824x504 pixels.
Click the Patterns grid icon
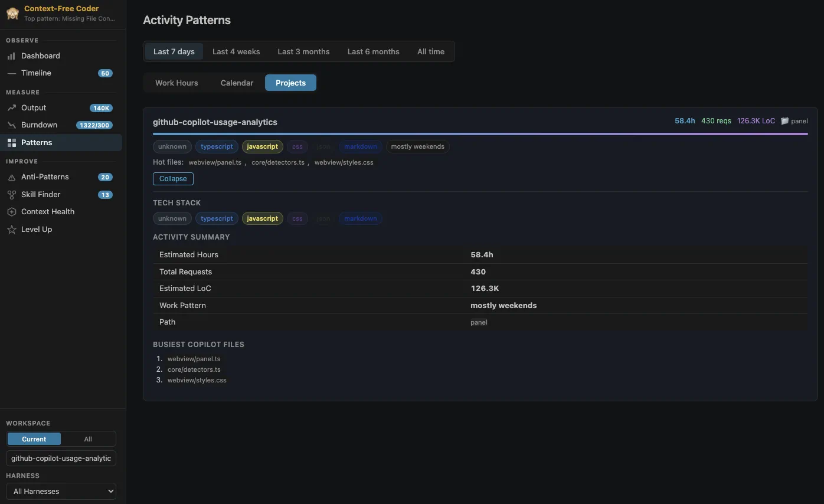[x=11, y=143]
